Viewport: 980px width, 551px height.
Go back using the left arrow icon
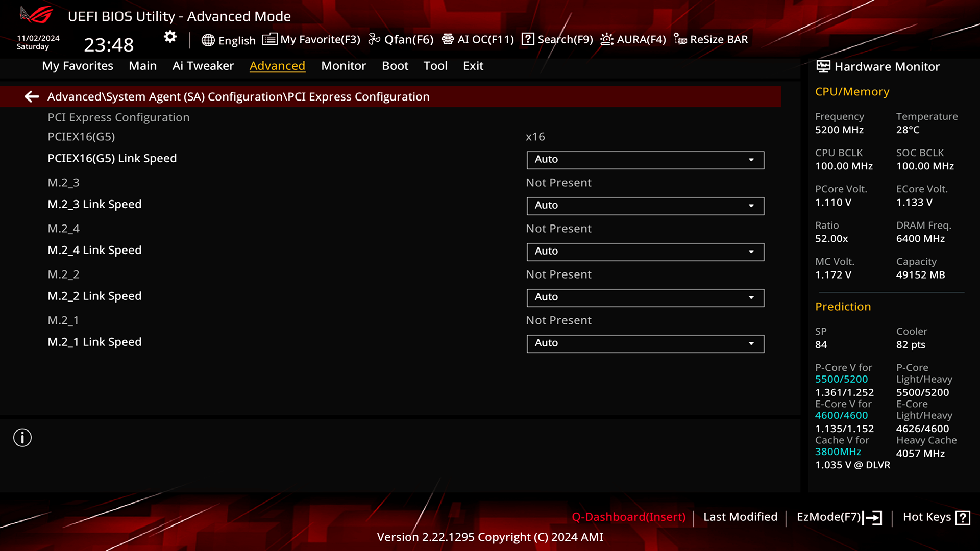tap(32, 96)
